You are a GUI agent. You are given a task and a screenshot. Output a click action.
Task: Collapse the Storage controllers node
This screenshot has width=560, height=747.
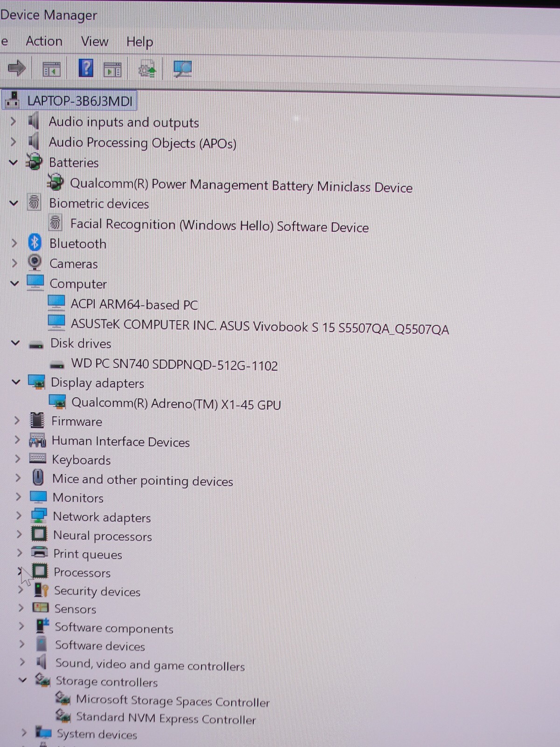pos(22,680)
